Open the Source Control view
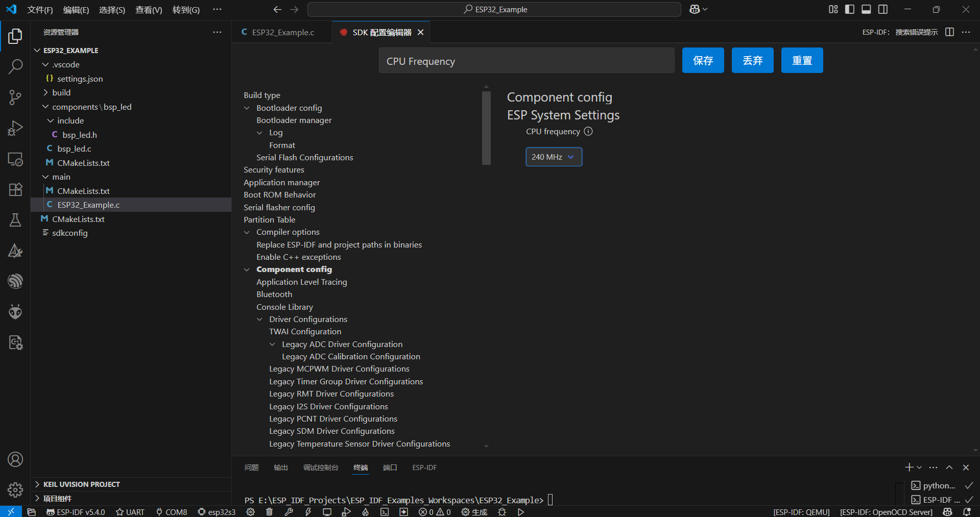Viewport: 980px width, 517px height. [15, 97]
